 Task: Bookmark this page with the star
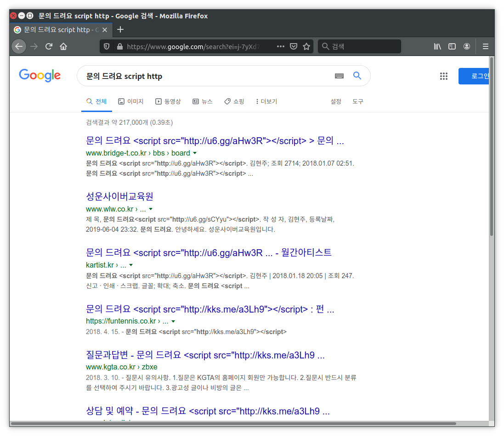306,46
